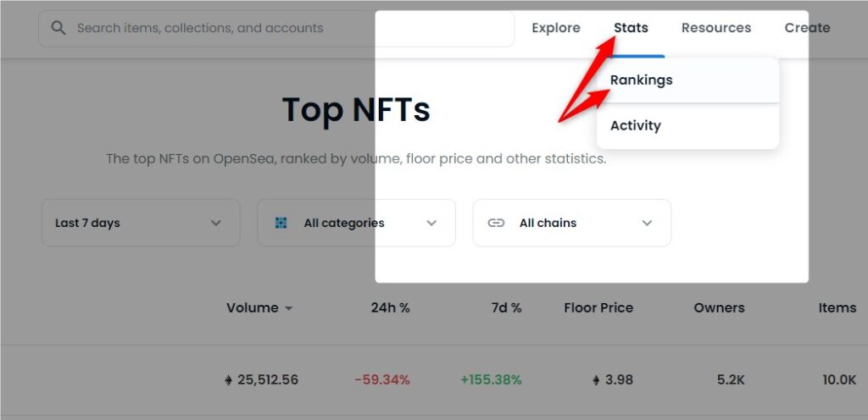Click the All categories grid icon
The image size is (868, 420).
coord(281,224)
